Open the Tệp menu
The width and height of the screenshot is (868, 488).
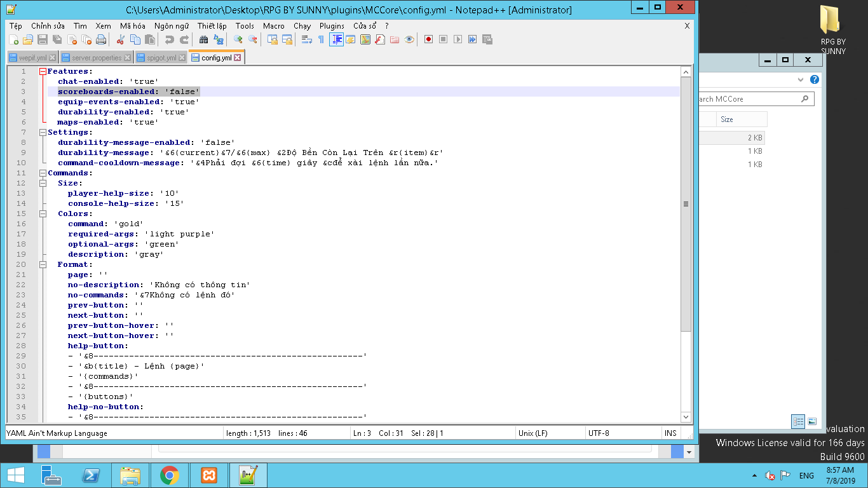click(x=16, y=26)
